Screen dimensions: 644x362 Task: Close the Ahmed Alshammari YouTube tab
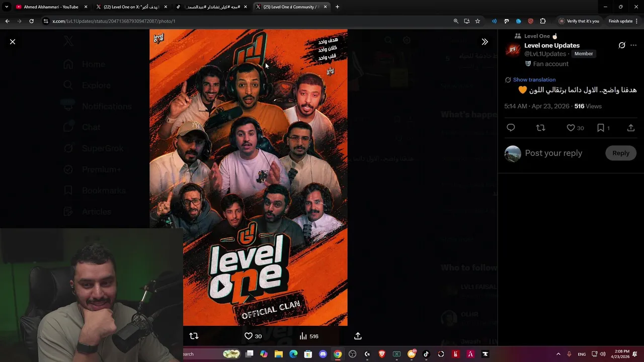86,7
